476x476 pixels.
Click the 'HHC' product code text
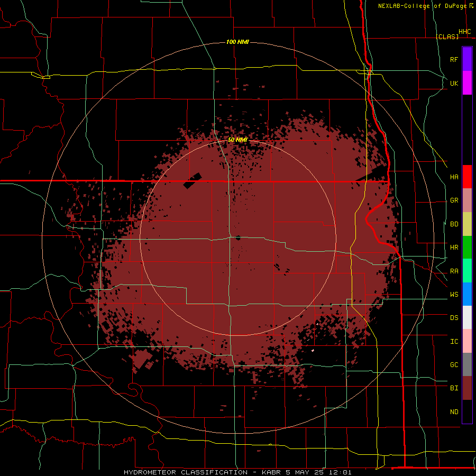(x=464, y=32)
